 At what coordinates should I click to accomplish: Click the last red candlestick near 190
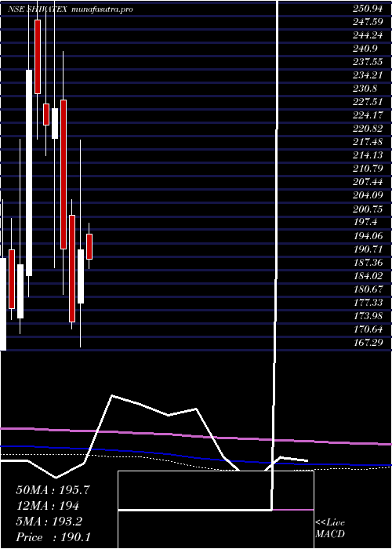(x=89, y=246)
